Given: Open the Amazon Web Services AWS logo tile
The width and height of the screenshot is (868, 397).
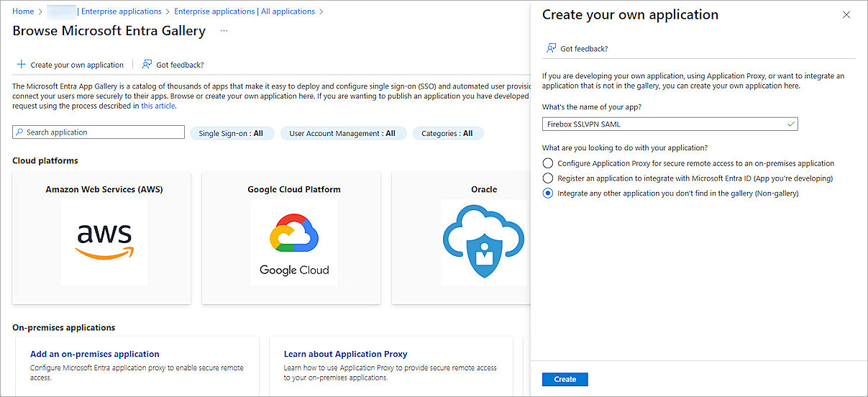Looking at the screenshot, I should pyautogui.click(x=104, y=242).
